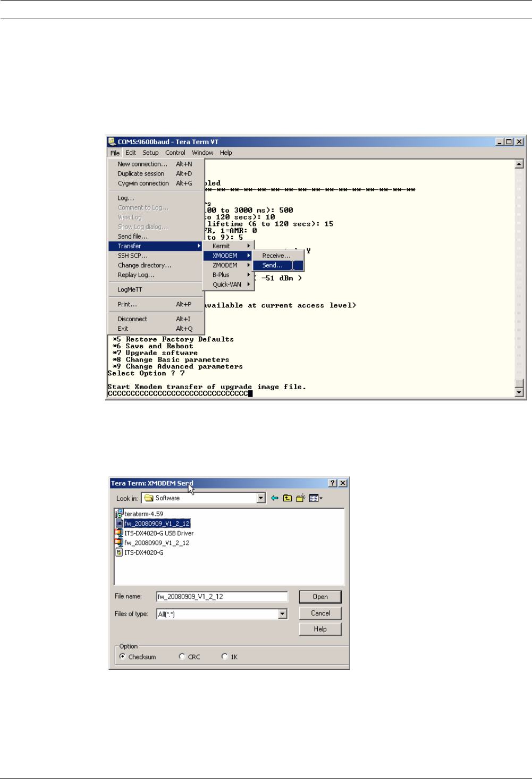Open the Control menu
Image resolution: width=532 pixels, height=779 pixels.
pos(175,153)
